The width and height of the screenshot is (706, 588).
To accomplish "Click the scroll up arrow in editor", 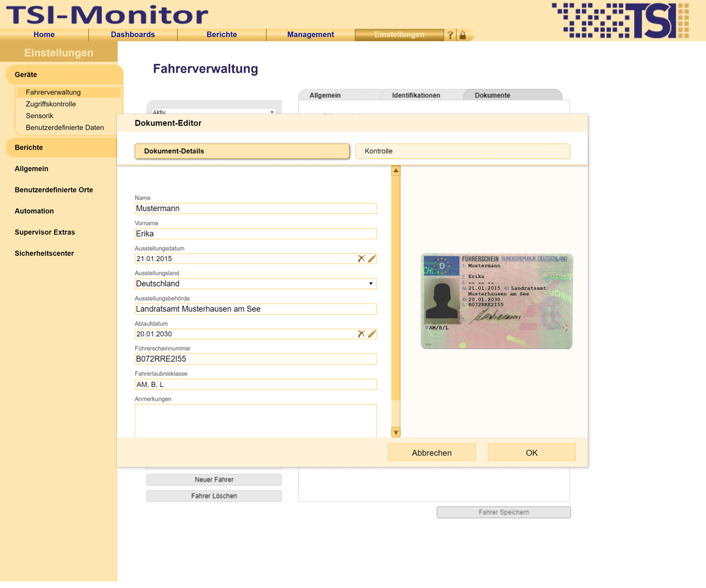I will click(396, 171).
